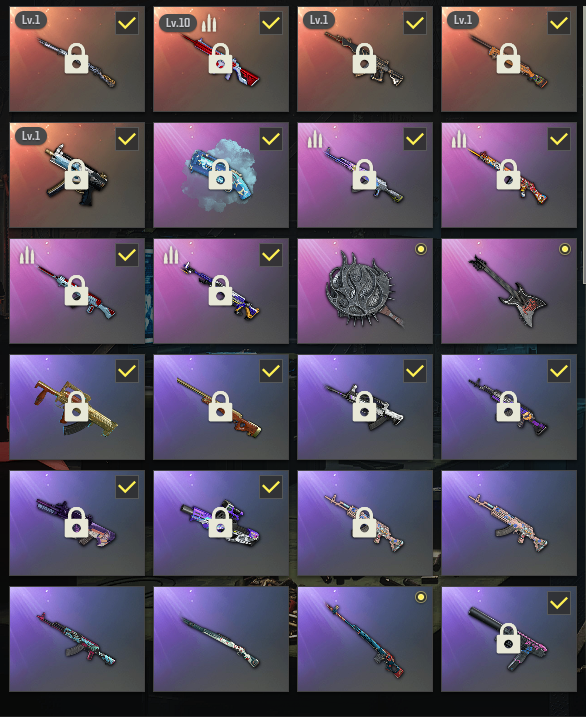Click the locked pink AK-47 skin
Viewport: 586px width, 717px height.
coord(365,523)
